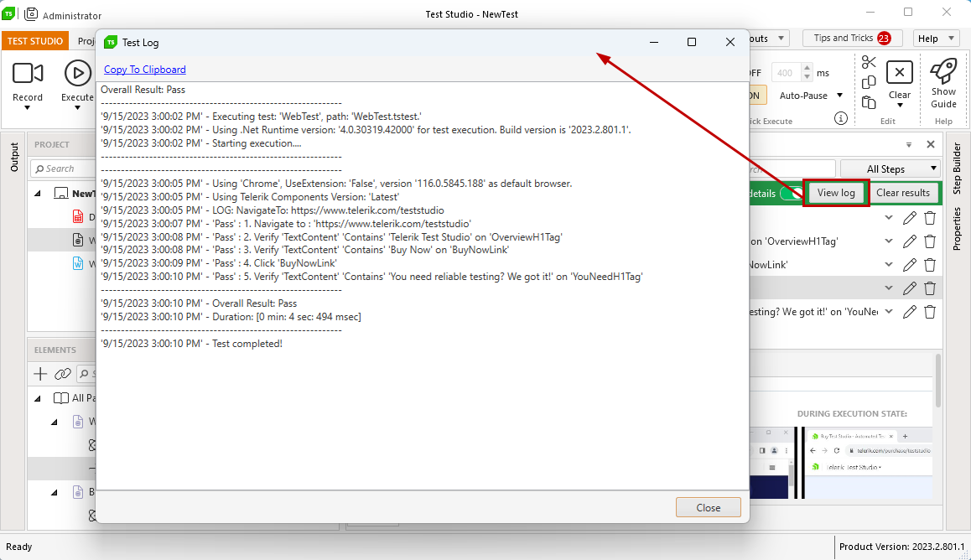The width and height of the screenshot is (971, 560).
Task: Click the 'Test completed!' log line
Action: tap(191, 344)
